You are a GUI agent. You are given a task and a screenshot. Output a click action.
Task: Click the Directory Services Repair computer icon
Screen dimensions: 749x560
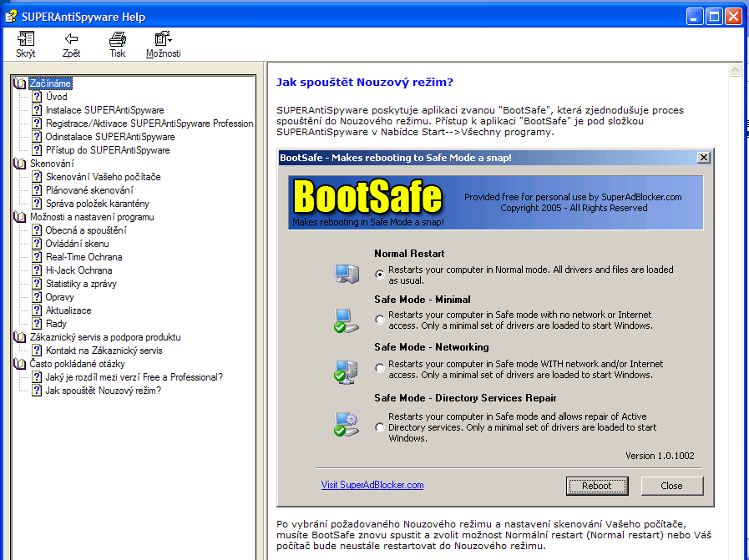point(347,424)
